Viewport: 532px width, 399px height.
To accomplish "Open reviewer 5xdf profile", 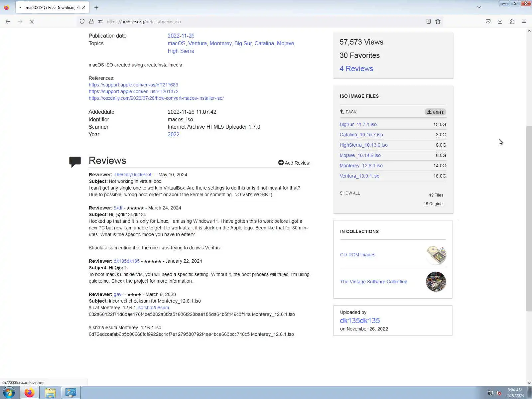I will tap(118, 208).
